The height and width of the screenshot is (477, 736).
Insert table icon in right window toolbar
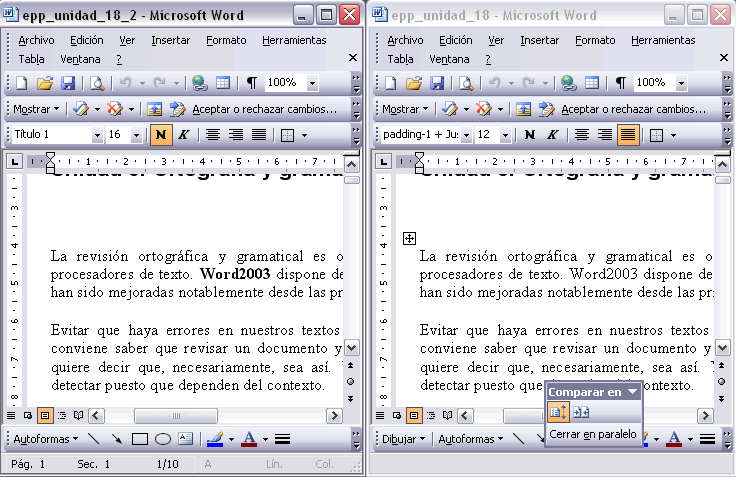[x=591, y=83]
